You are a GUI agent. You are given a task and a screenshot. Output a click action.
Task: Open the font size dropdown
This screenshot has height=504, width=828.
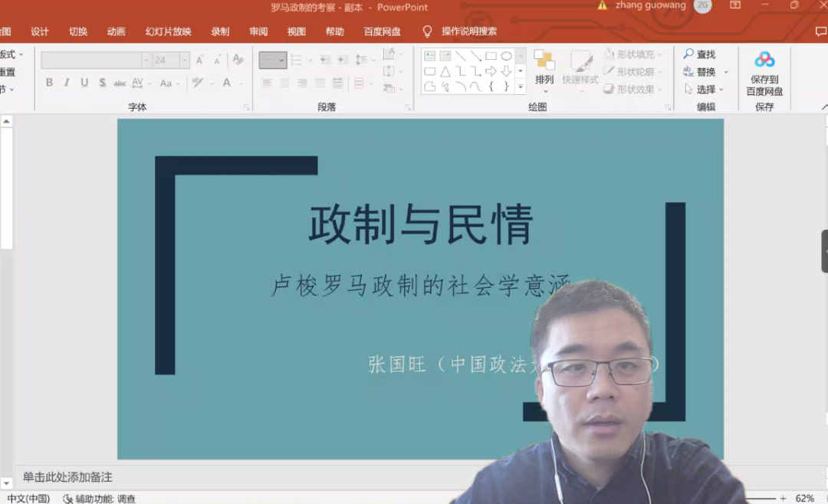185,60
